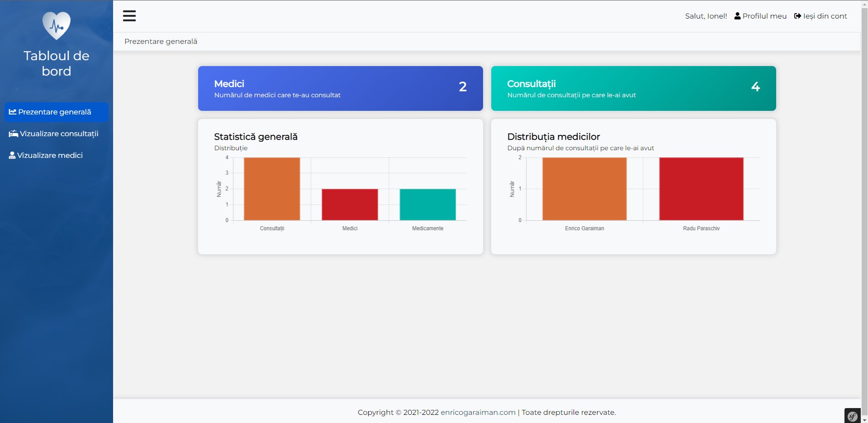
Task: Open the Symfony profiler toolbar icon
Action: tap(852, 415)
